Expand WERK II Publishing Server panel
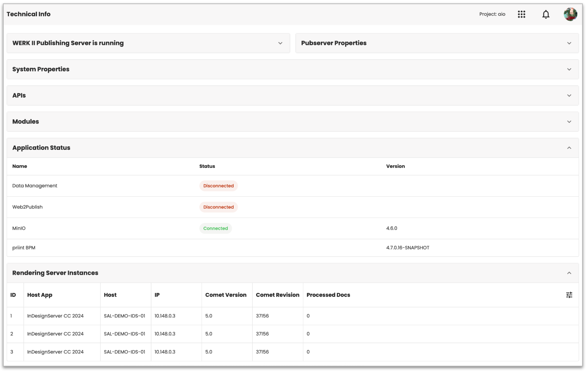 pos(280,43)
